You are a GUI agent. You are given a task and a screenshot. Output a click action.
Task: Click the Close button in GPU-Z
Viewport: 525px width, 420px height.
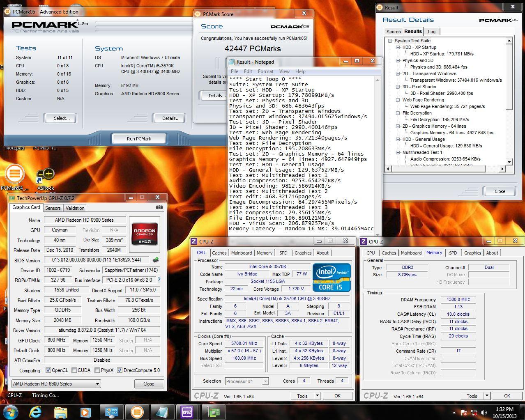pos(149,384)
